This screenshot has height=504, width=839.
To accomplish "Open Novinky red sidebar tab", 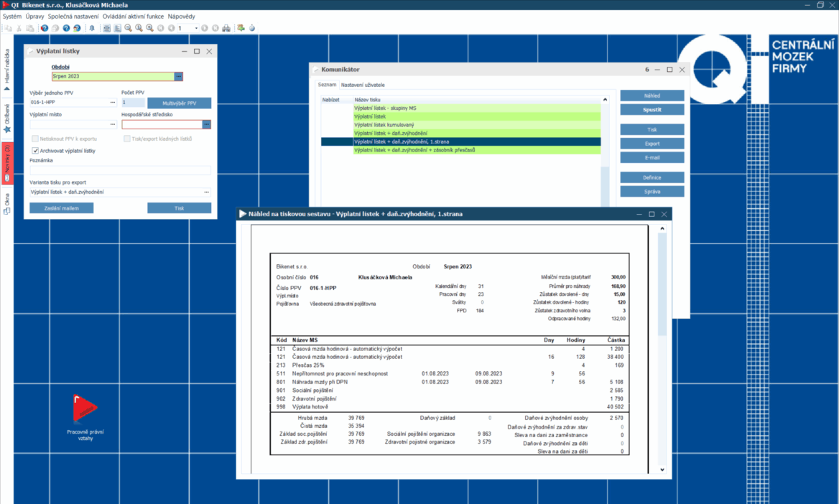I will [x=7, y=162].
